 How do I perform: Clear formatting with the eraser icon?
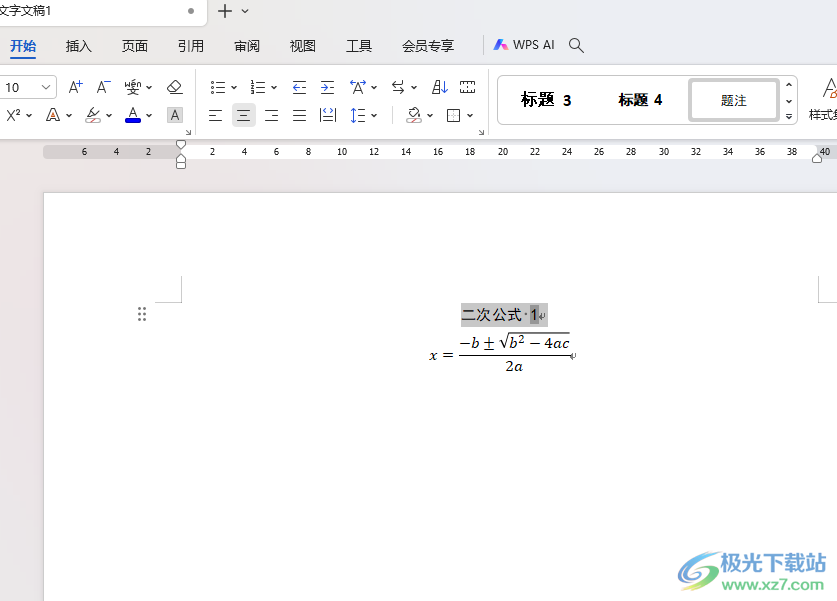point(175,86)
